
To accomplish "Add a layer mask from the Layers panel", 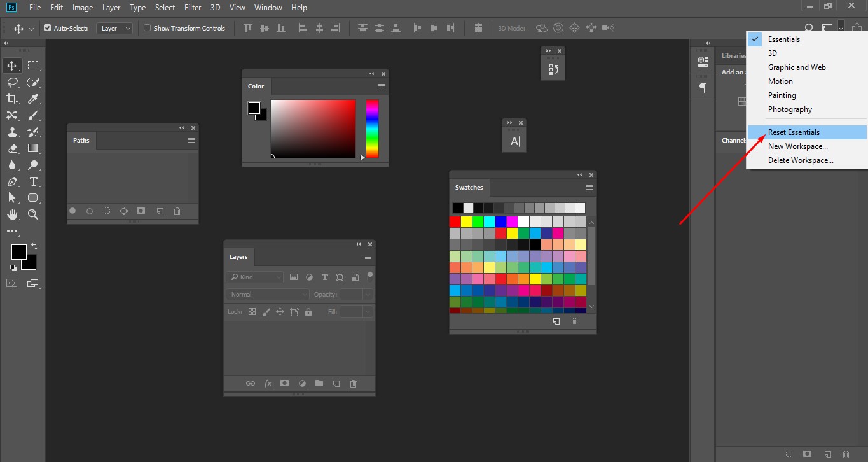I will pos(284,383).
